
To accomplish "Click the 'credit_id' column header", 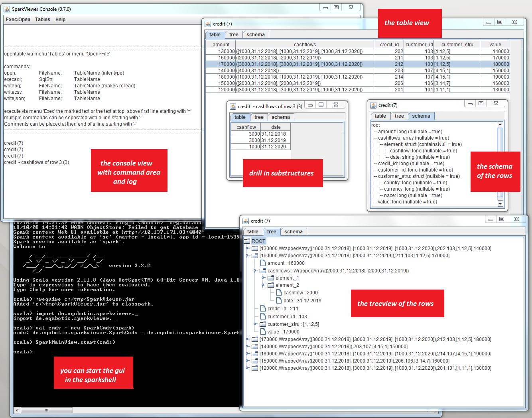I will point(389,45).
